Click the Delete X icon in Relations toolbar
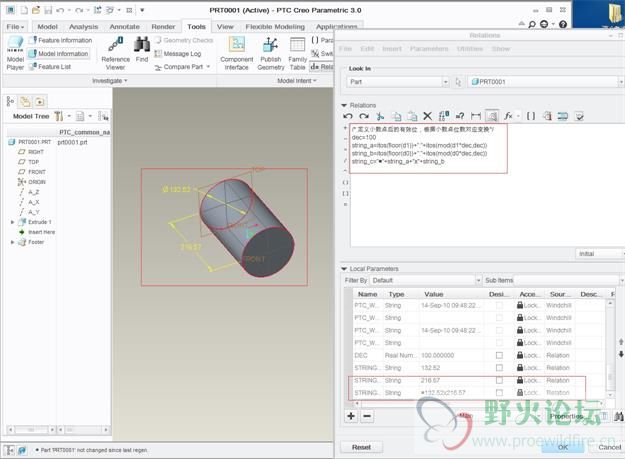This screenshot has height=459, width=625. [427, 116]
